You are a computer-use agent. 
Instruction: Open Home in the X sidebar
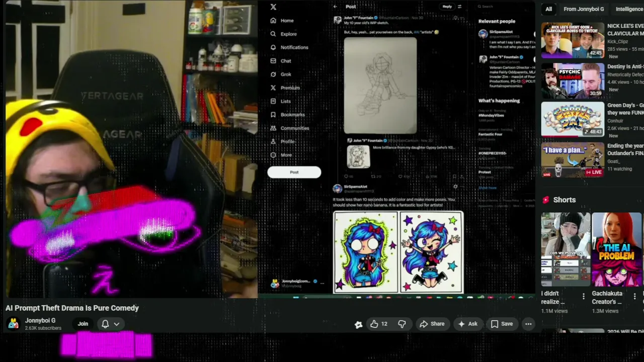(282, 21)
